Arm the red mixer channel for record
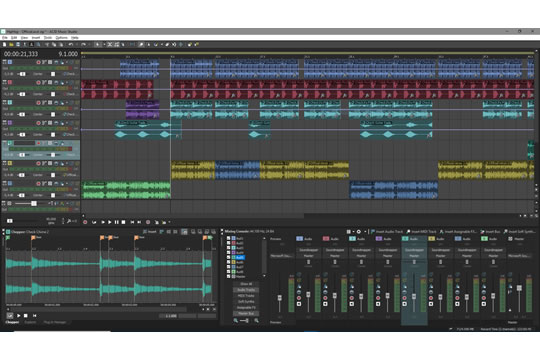 click(x=325, y=298)
